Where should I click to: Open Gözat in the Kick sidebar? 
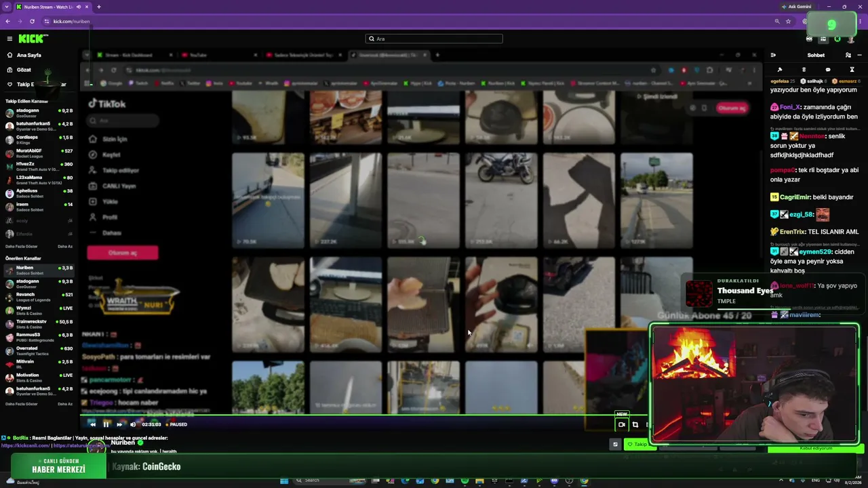20,70
